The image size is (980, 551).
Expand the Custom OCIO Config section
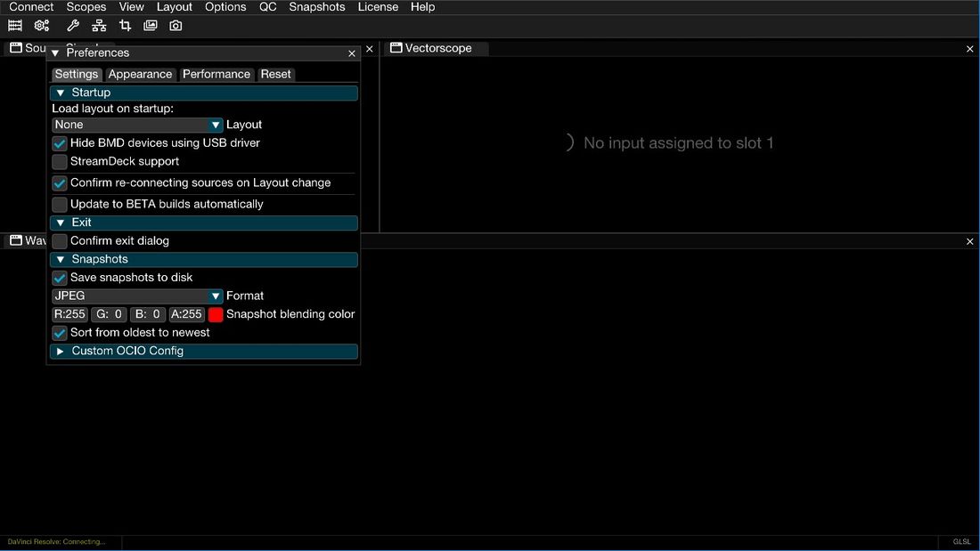(204, 351)
